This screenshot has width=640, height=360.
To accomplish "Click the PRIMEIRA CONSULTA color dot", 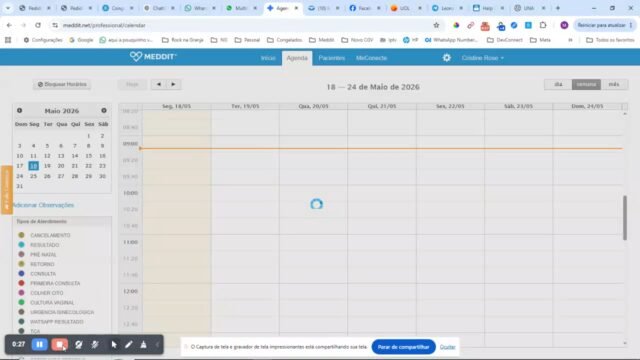I will [x=21, y=283].
